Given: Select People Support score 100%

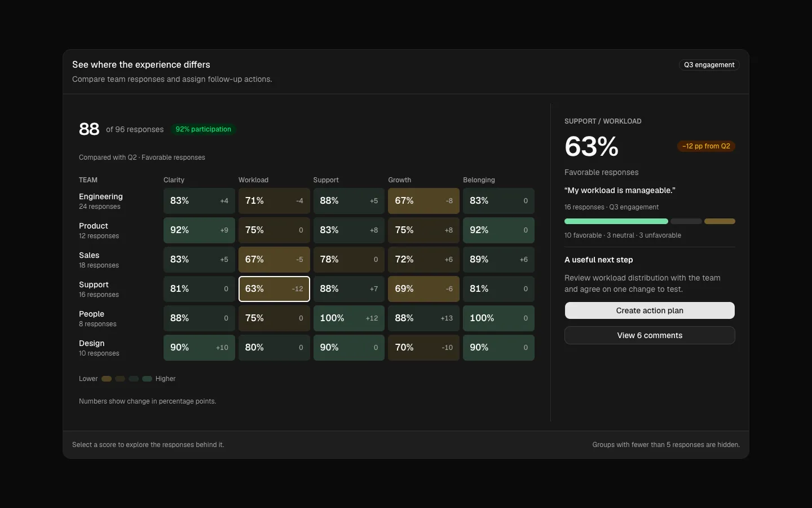Looking at the screenshot, I should tap(349, 318).
